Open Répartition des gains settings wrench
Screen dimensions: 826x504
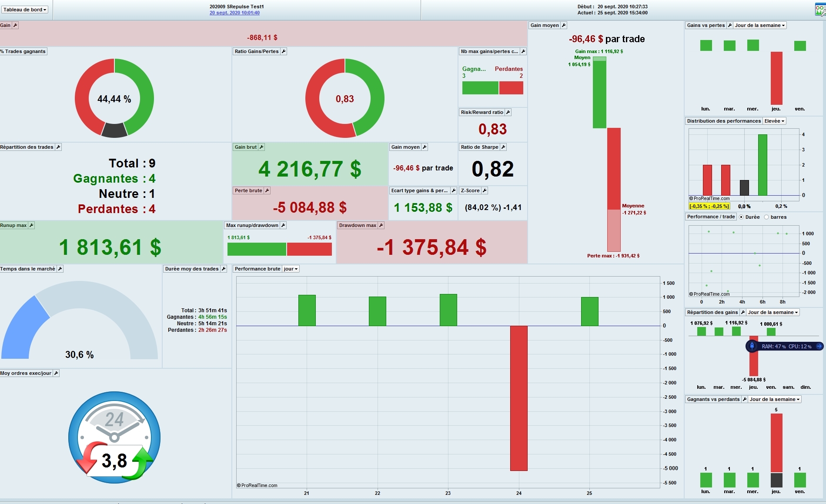click(743, 312)
